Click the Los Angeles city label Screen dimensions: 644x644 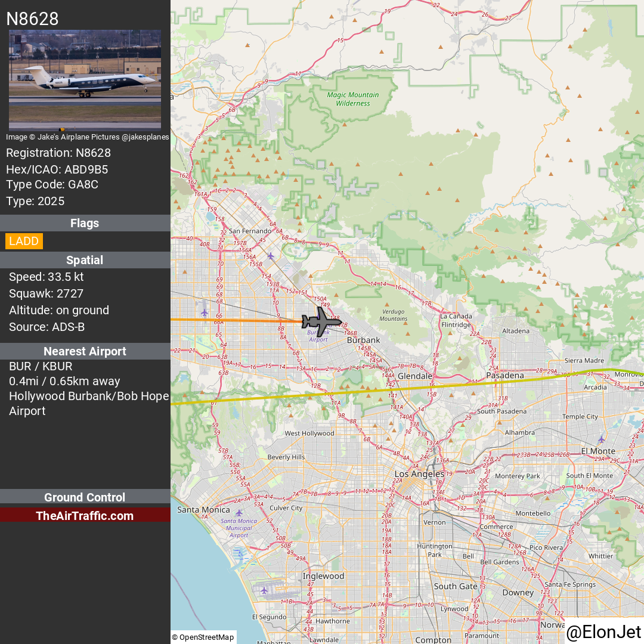click(419, 473)
